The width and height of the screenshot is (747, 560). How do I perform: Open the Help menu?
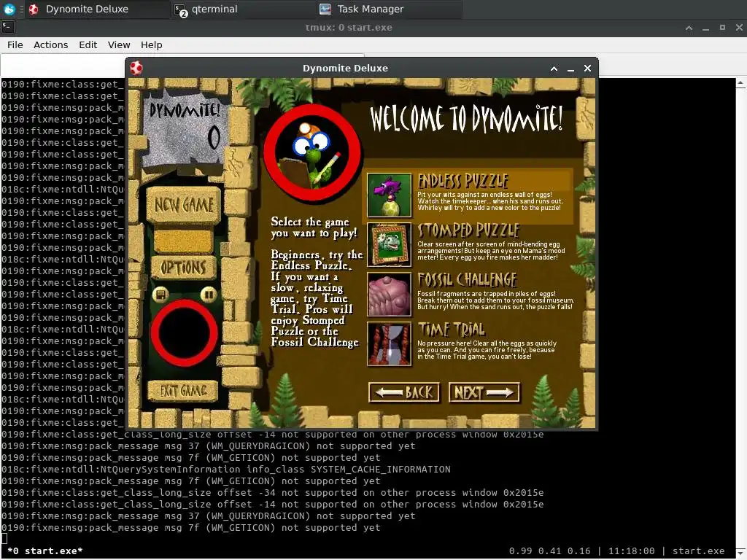pos(152,44)
